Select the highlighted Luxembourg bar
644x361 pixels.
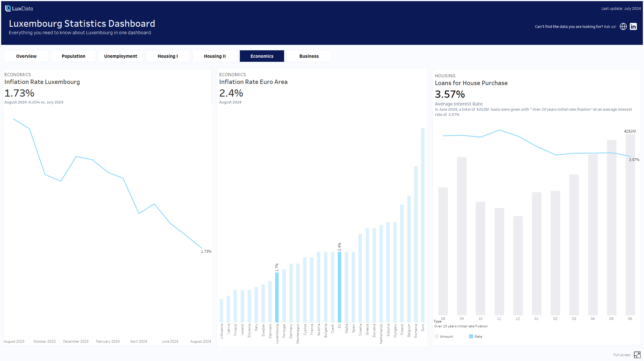tap(277, 297)
